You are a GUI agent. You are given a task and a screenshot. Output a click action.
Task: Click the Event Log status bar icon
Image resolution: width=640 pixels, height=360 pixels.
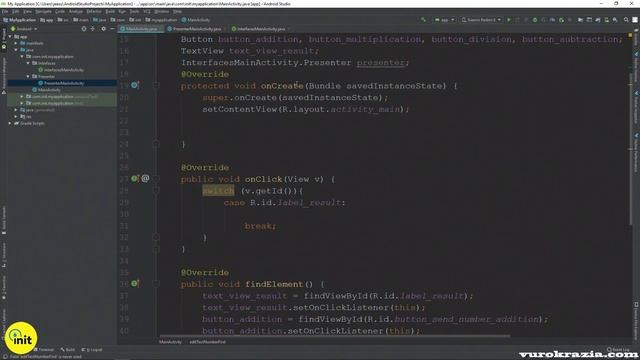coord(619,350)
